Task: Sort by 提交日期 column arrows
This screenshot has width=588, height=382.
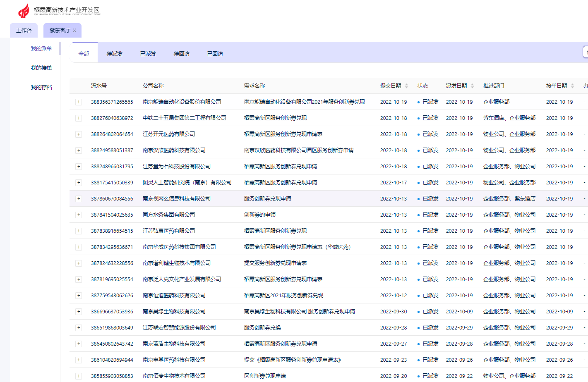Action: coord(406,86)
